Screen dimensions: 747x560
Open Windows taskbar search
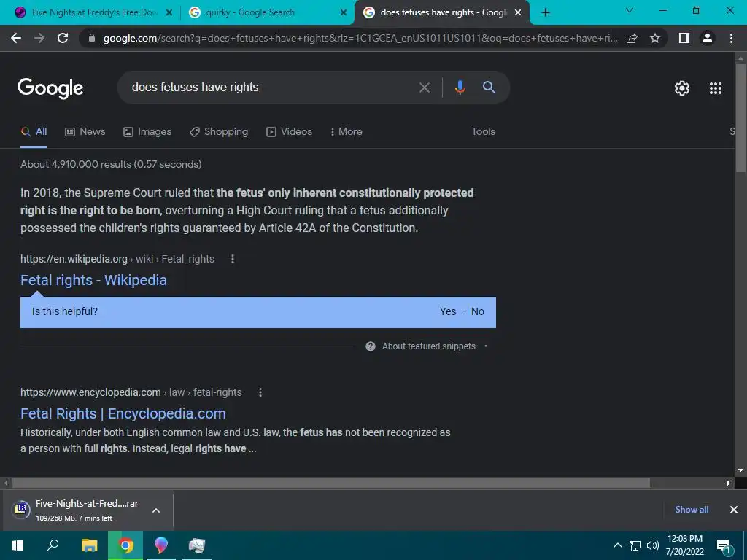pos(53,545)
